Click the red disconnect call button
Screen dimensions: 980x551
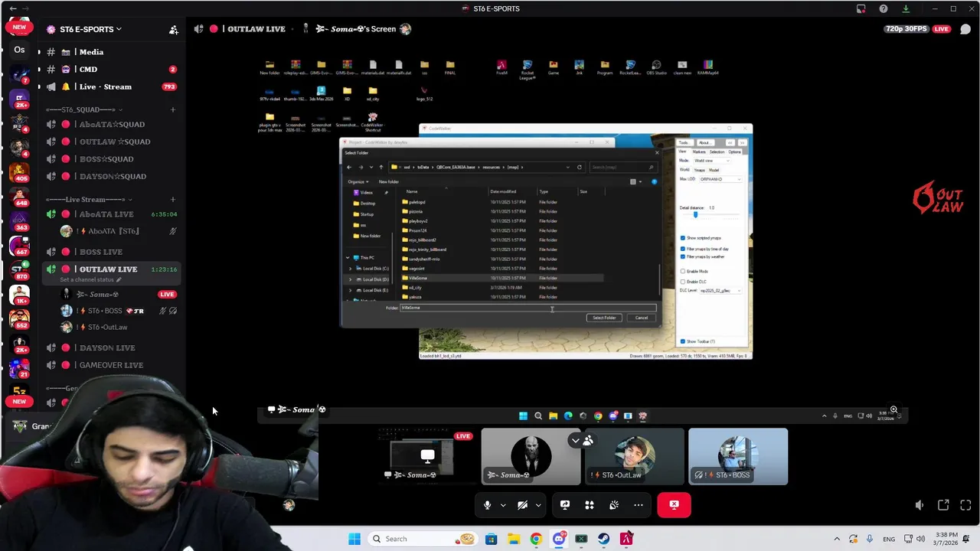(x=674, y=505)
